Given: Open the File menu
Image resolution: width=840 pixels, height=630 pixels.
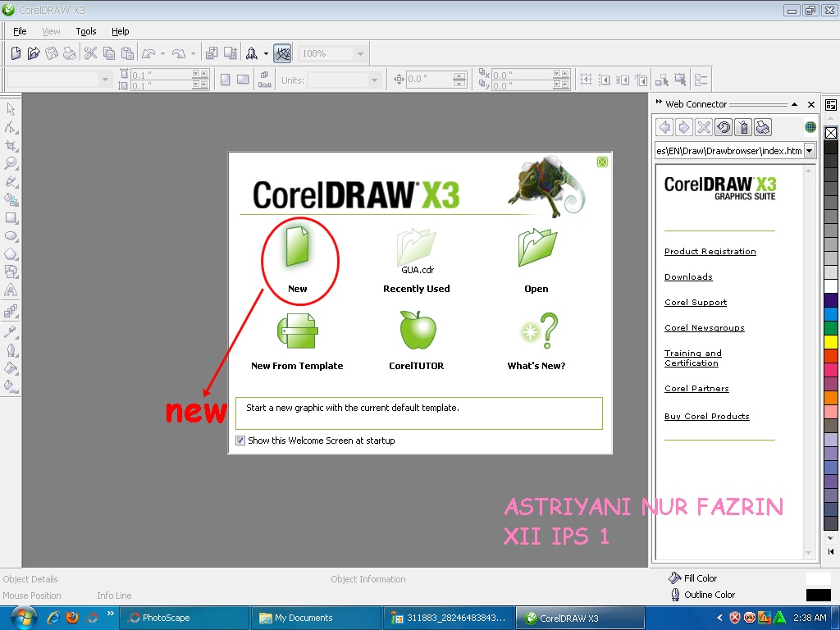Looking at the screenshot, I should (x=20, y=31).
